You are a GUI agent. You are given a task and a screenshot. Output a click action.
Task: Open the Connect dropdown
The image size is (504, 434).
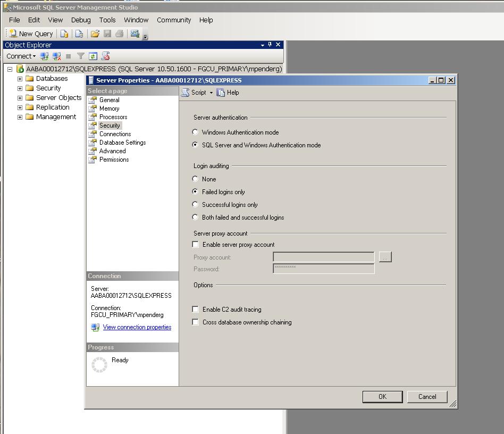[21, 56]
